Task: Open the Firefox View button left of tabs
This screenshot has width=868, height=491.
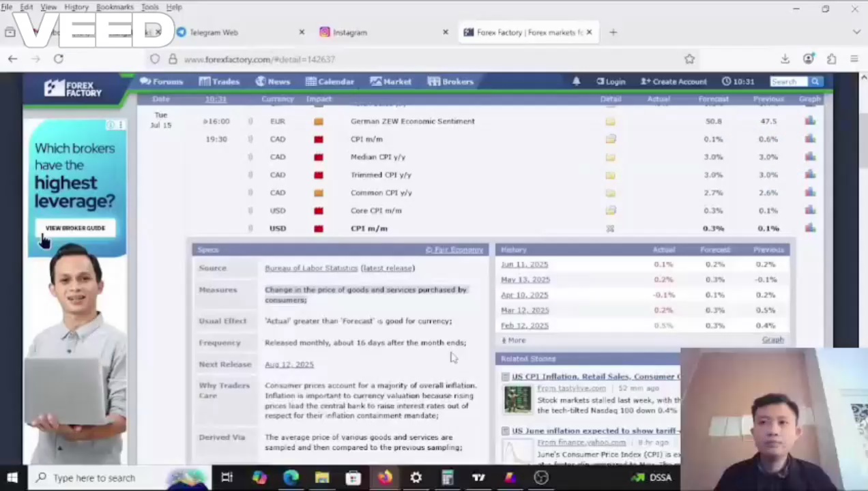Action: pos(10,32)
